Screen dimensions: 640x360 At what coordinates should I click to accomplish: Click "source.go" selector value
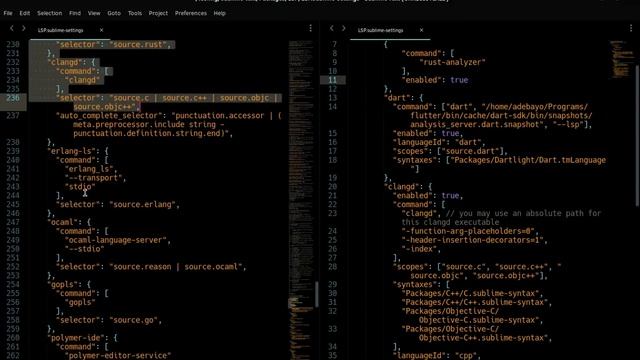[134, 320]
